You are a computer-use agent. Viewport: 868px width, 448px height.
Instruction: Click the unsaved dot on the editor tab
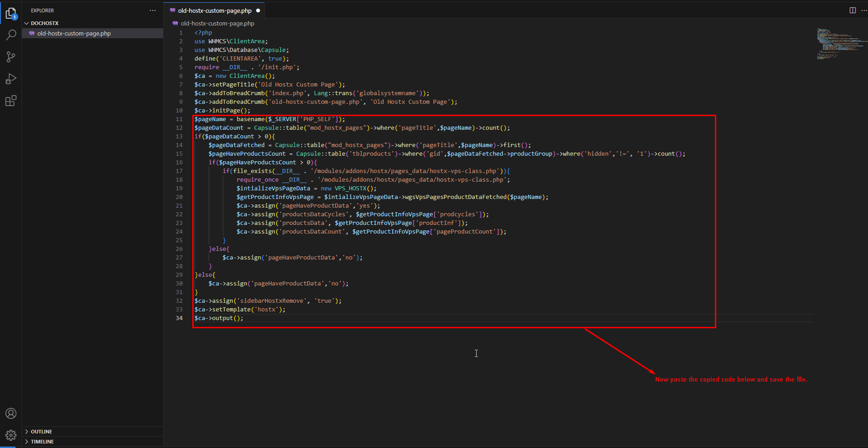point(258,10)
